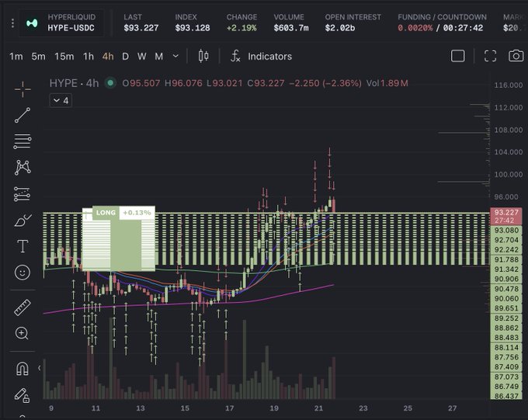
Task: Click the 93.227 current price label
Action: point(506,216)
